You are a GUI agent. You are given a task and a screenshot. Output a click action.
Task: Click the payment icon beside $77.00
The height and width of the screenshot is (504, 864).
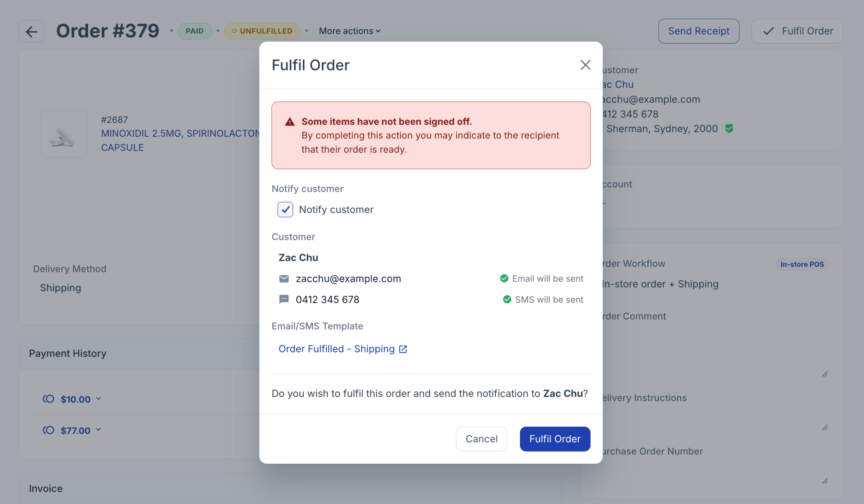[x=48, y=430]
